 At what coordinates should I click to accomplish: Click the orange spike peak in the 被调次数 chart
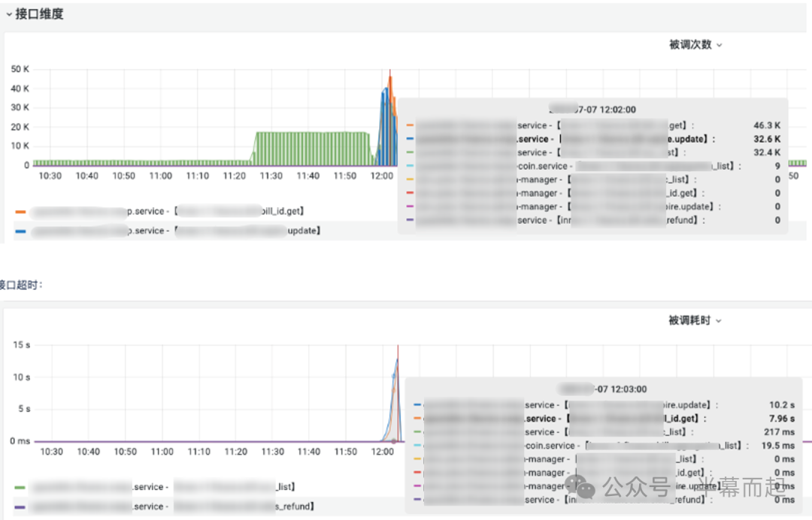click(x=390, y=79)
